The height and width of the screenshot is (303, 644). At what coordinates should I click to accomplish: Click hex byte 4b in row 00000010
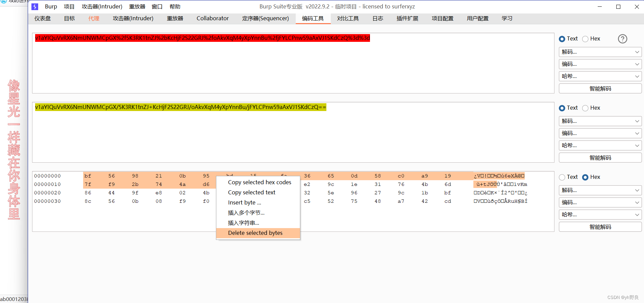coord(425,184)
